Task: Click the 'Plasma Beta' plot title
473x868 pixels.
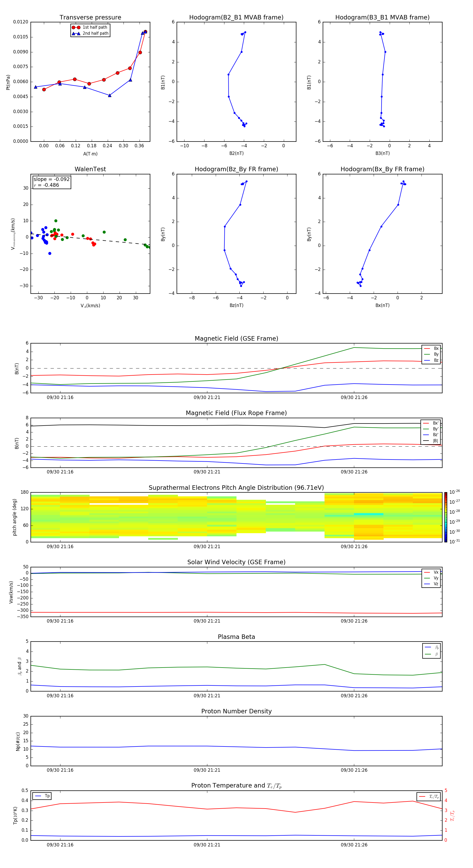Action: pos(236,637)
